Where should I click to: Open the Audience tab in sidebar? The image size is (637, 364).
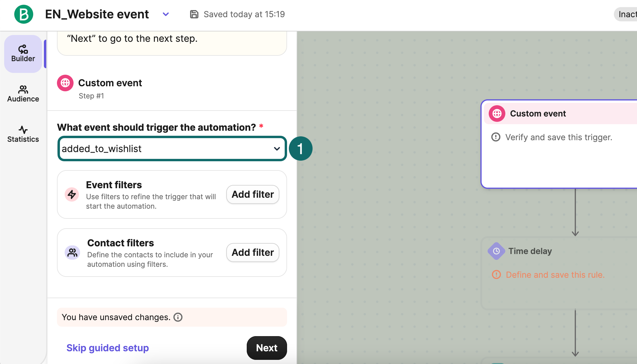point(23,94)
